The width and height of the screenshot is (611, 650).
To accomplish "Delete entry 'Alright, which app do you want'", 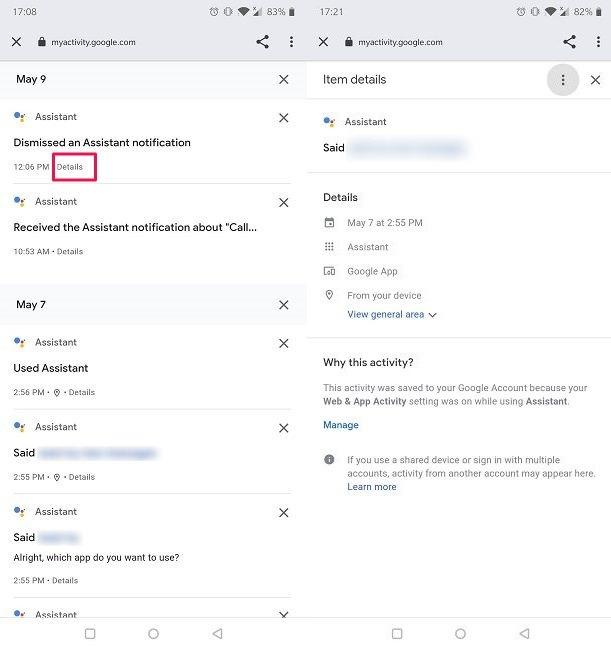I will [x=284, y=512].
